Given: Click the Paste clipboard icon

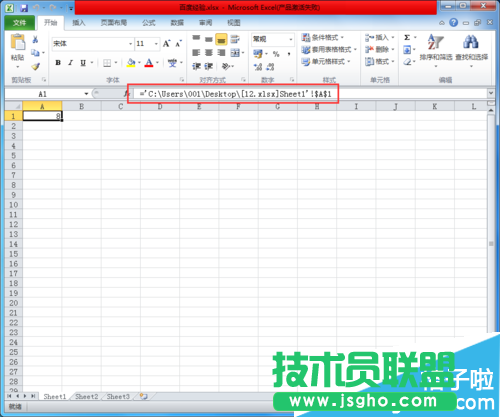Looking at the screenshot, I should [18, 43].
